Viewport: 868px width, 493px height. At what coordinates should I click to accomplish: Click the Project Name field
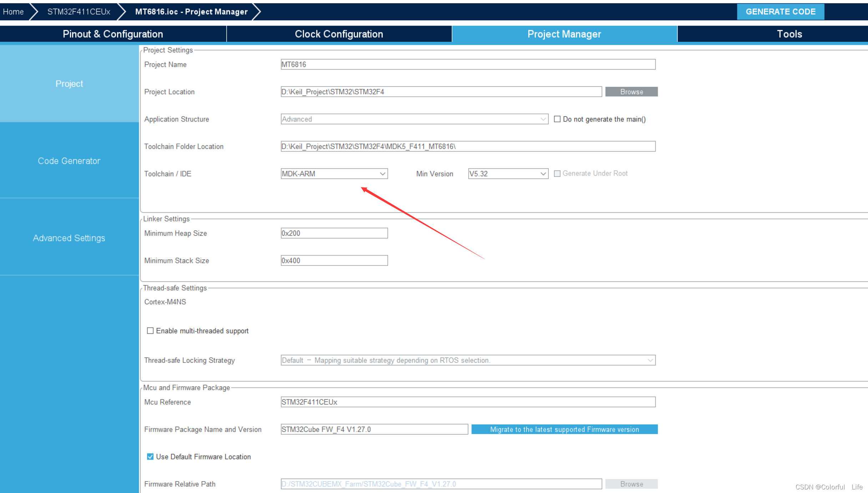(468, 64)
